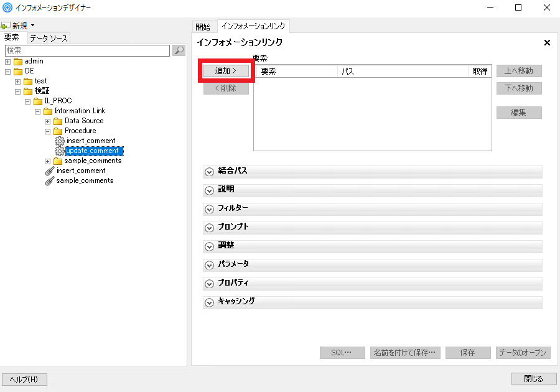Collapse the IL_PROC tree node
Image resolution: width=560 pixels, height=392 pixels.
(27, 102)
